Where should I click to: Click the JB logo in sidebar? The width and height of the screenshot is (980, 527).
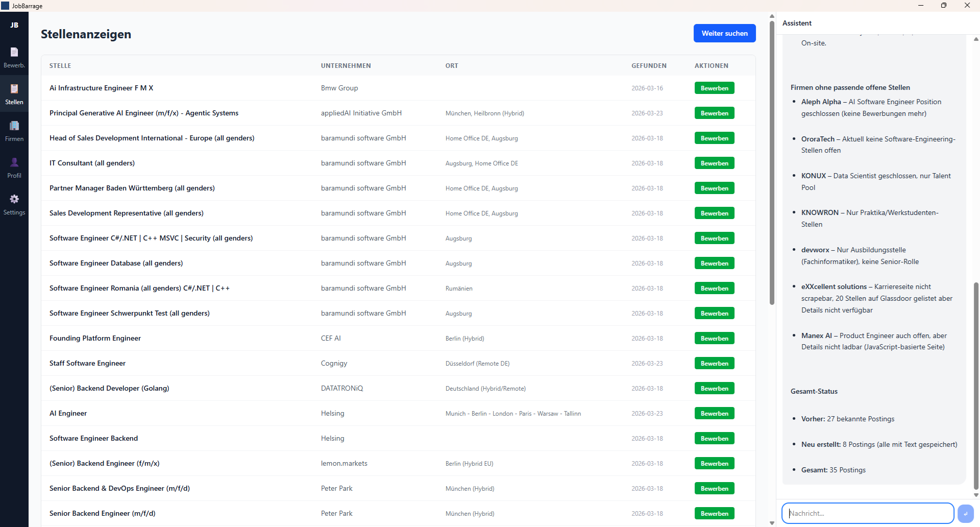14,25
